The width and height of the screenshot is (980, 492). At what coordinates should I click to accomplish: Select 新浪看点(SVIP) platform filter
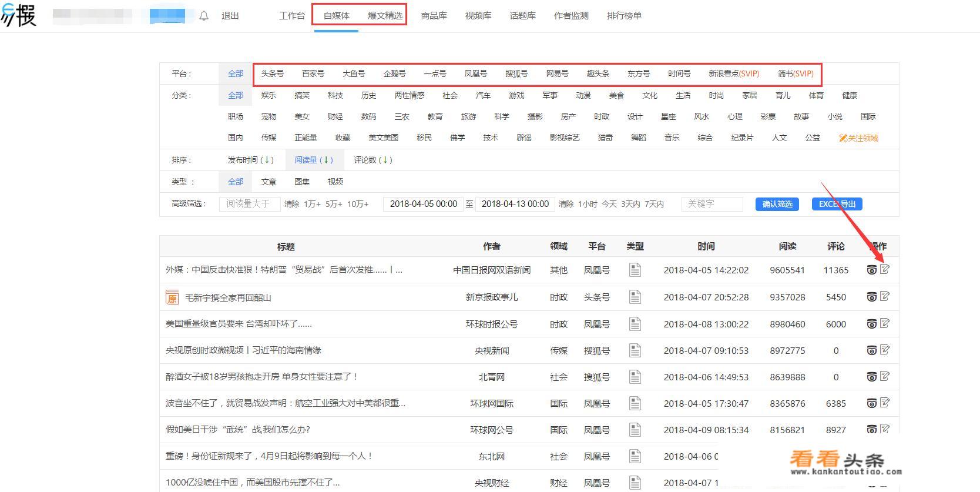click(x=734, y=73)
